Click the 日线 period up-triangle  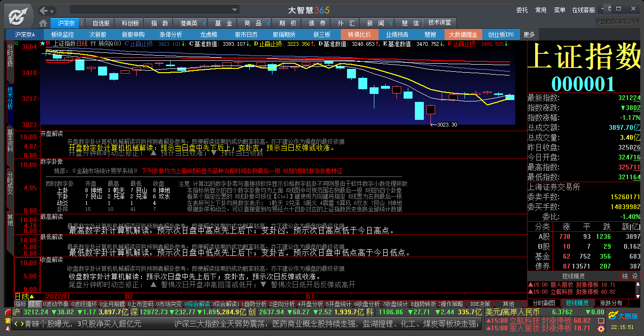(32, 296)
